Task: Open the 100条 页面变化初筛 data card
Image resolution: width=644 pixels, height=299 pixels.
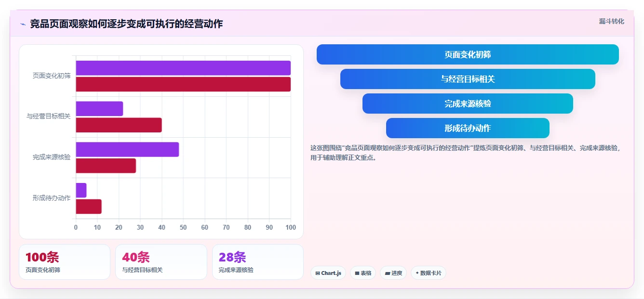Action: tap(65, 262)
